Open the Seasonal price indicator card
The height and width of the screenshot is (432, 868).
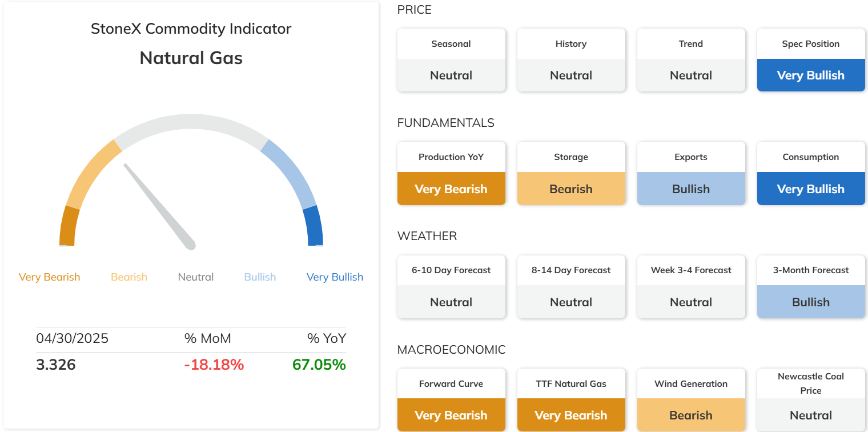click(451, 60)
